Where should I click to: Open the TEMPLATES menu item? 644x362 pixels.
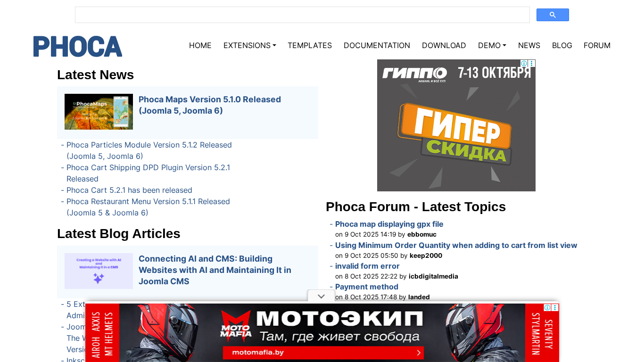[310, 45]
